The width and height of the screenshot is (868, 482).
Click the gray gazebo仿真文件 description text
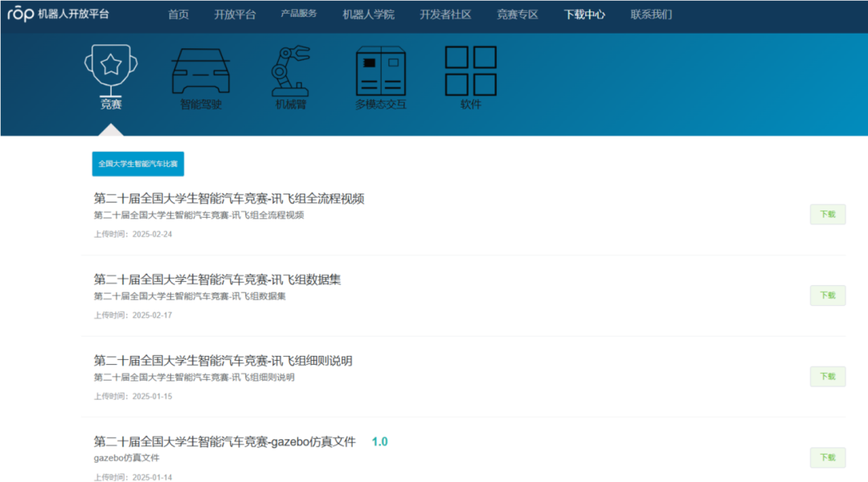tap(126, 458)
